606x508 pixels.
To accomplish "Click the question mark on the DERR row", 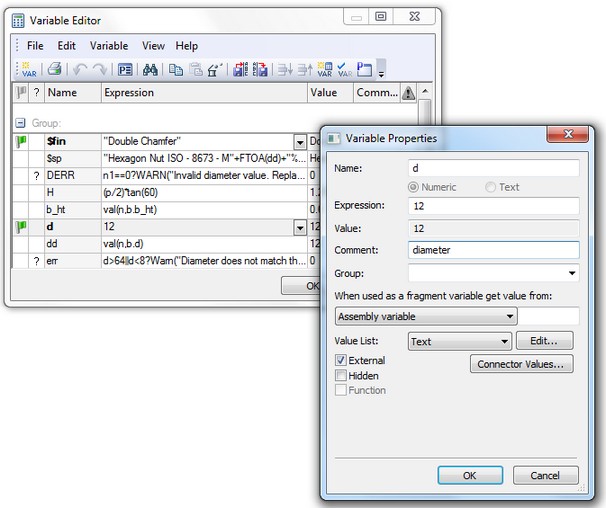I will tap(36, 176).
